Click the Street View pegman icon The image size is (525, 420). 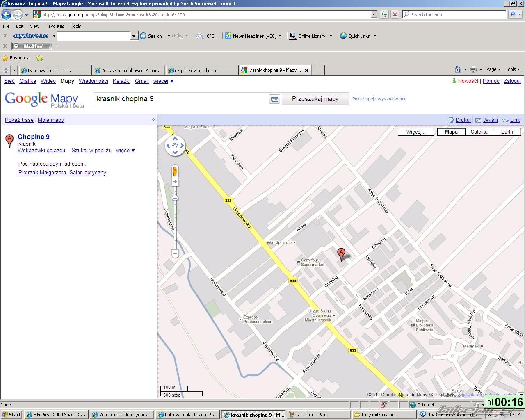pyautogui.click(x=175, y=171)
